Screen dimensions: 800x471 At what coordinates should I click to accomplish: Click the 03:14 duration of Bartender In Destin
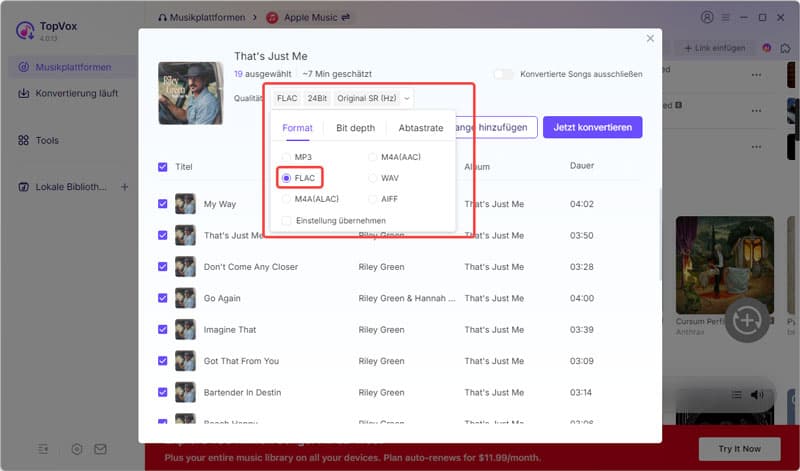click(581, 392)
